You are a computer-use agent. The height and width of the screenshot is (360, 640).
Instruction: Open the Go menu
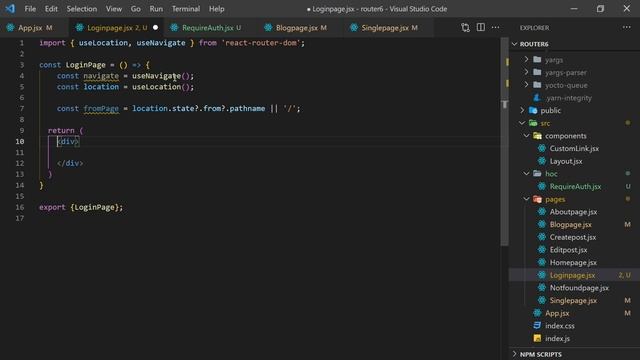click(136, 9)
